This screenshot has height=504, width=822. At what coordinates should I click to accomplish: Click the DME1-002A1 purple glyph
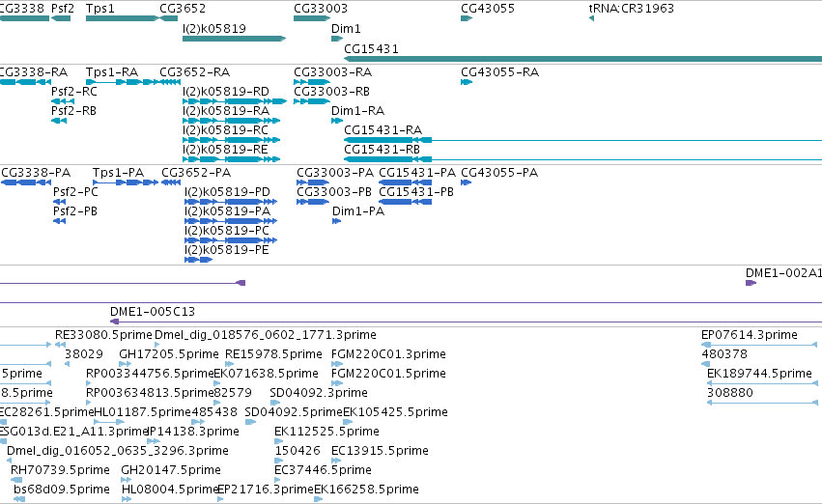(751, 283)
